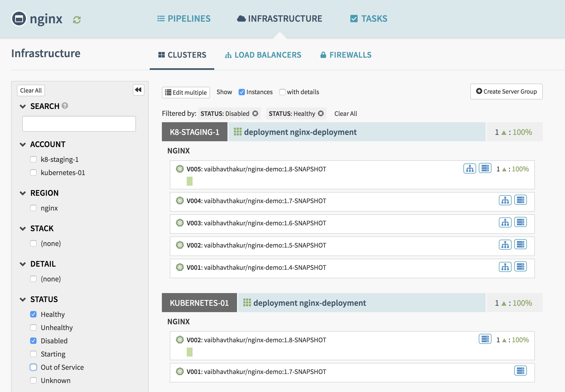This screenshot has height=392, width=565.
Task: Open the PIPELINES tab
Action: click(184, 19)
